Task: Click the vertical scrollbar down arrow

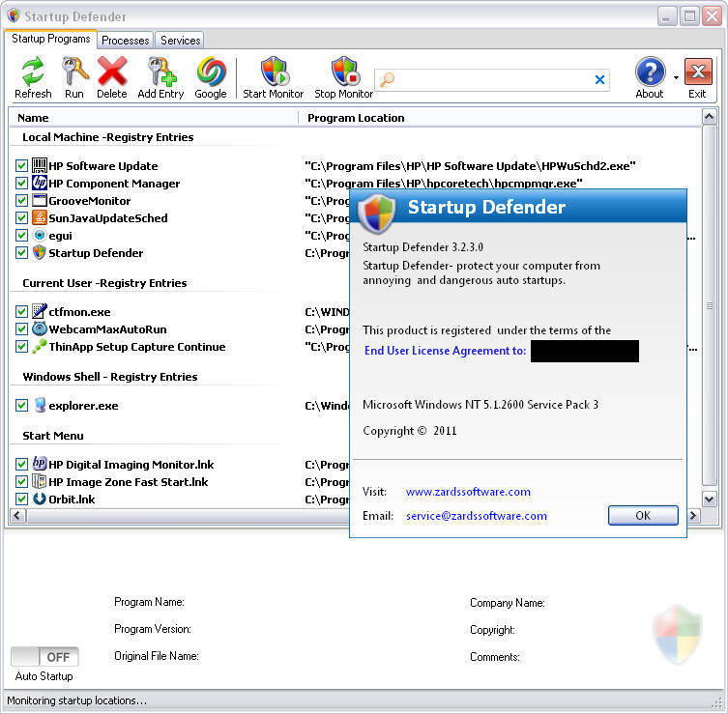Action: [709, 500]
